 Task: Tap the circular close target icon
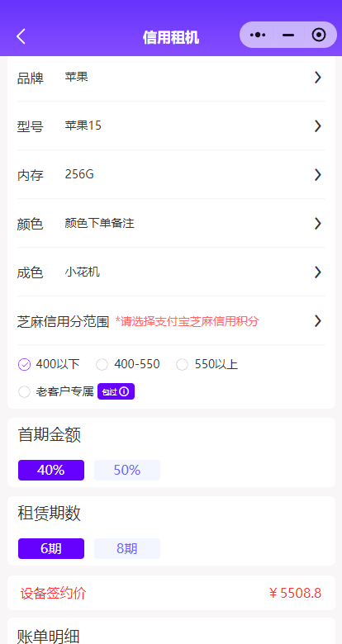319,35
